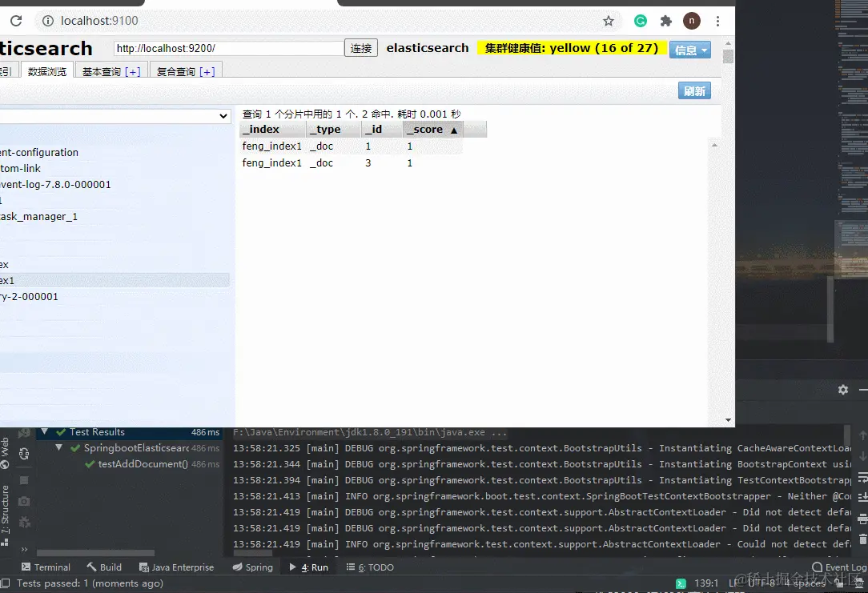Change the 4 spaces indent setting

tap(804, 583)
